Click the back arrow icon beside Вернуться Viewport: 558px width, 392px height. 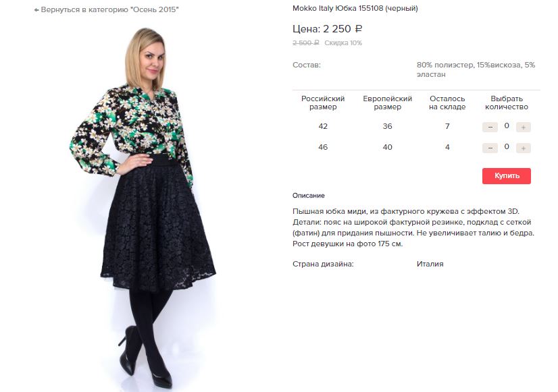click(x=36, y=10)
